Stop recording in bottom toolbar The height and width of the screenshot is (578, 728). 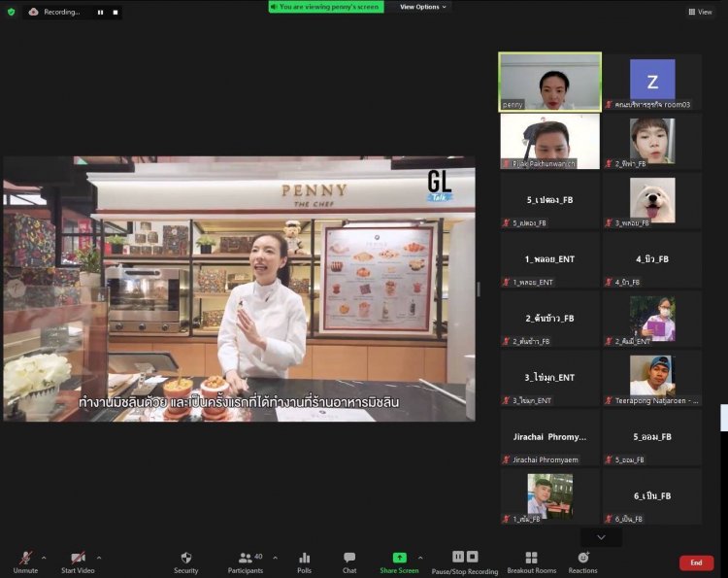click(472, 557)
